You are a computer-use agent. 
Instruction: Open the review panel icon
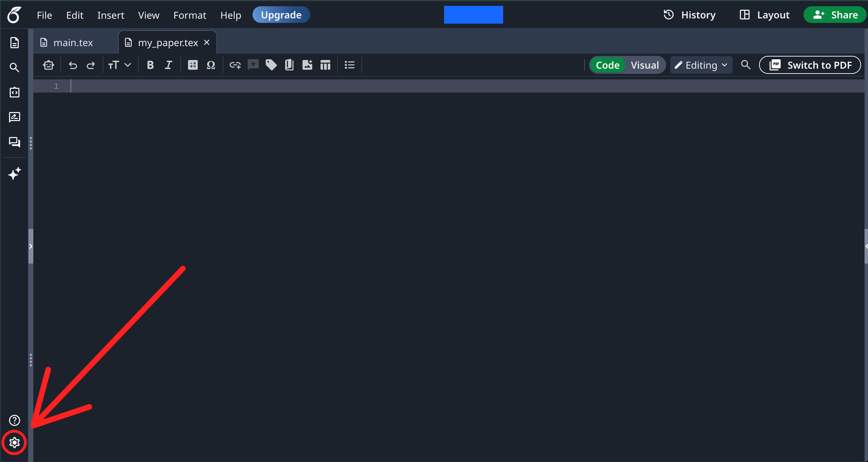click(x=14, y=117)
